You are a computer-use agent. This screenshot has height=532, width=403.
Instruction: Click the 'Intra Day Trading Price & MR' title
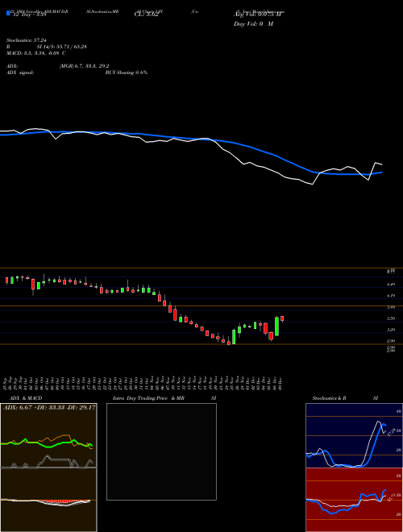148,398
